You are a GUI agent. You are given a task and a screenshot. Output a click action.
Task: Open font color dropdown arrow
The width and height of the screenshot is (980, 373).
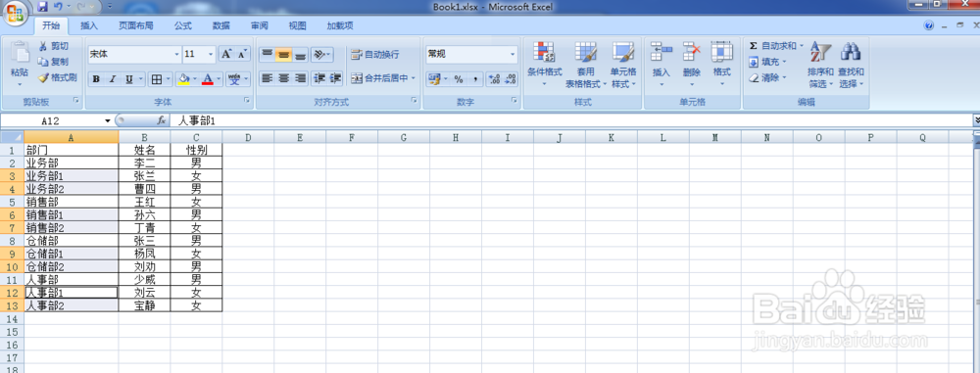tap(220, 79)
